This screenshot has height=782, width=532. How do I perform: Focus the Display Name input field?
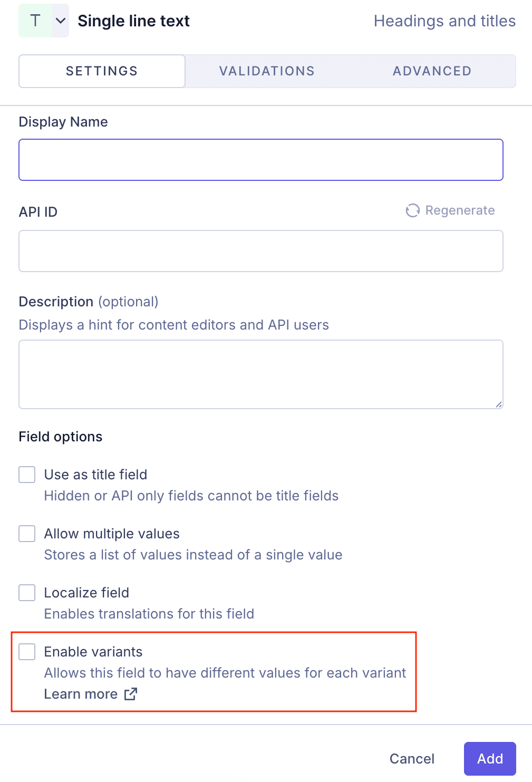(261, 160)
